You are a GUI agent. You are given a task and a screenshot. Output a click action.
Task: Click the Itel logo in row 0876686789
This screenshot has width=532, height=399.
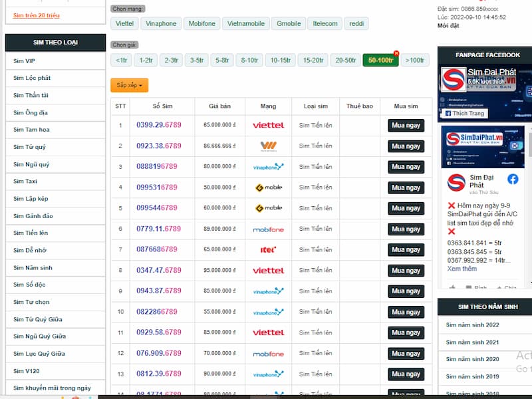click(268, 250)
